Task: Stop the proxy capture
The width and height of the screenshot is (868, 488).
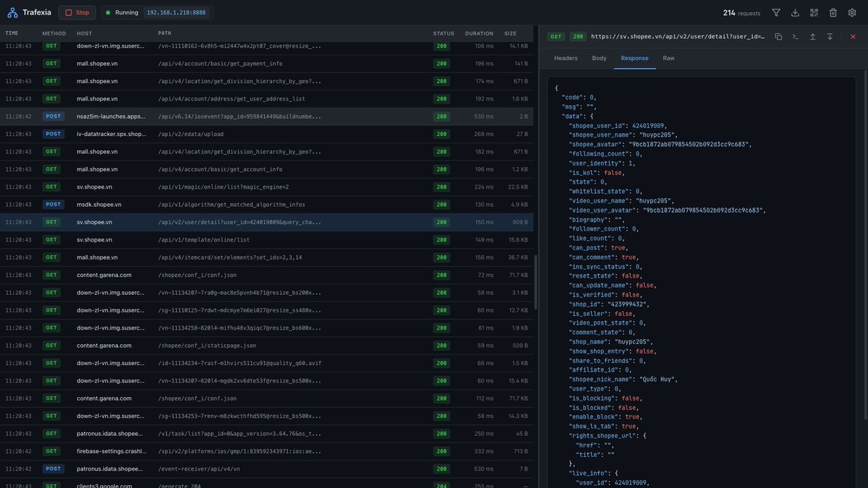Action: (77, 12)
